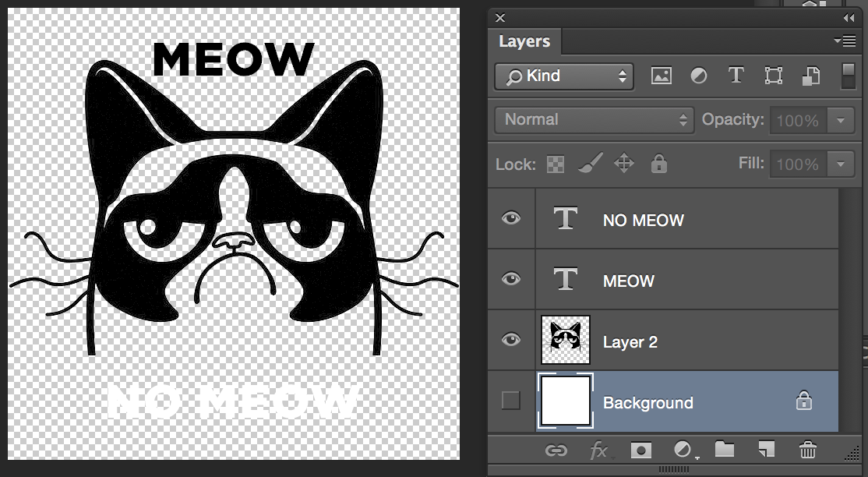Click the NO MEOW text on canvas
Image resolution: width=868 pixels, height=477 pixels.
233,401
